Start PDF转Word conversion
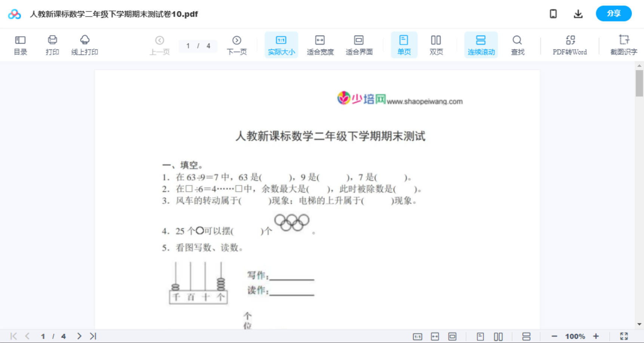Screen dimensions: 644x343 [569, 45]
